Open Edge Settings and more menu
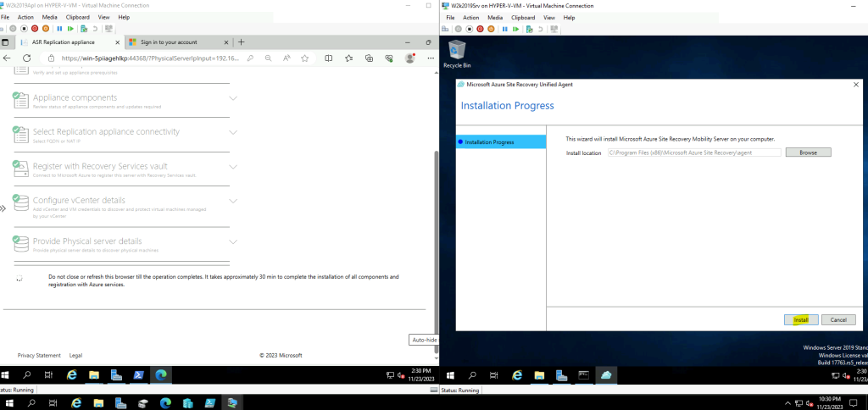868x410 pixels. click(430, 58)
